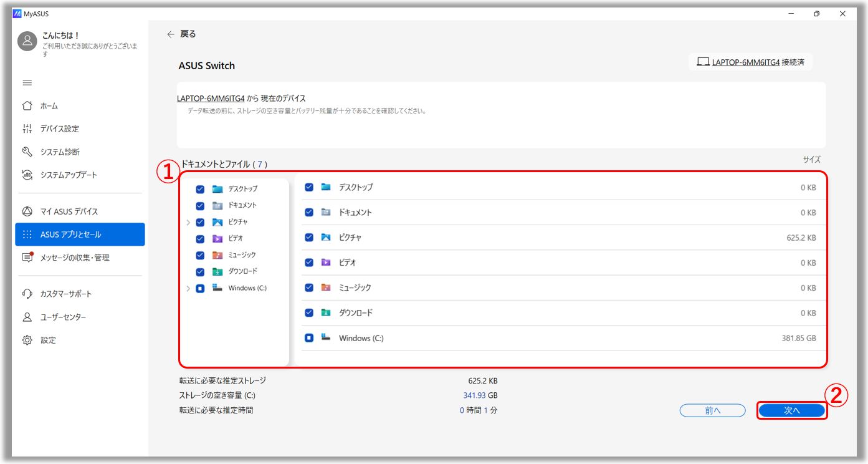Viewport: 868px width, 464px height.
Task: Click ドキュメント label in left tree
Action: tap(242, 205)
